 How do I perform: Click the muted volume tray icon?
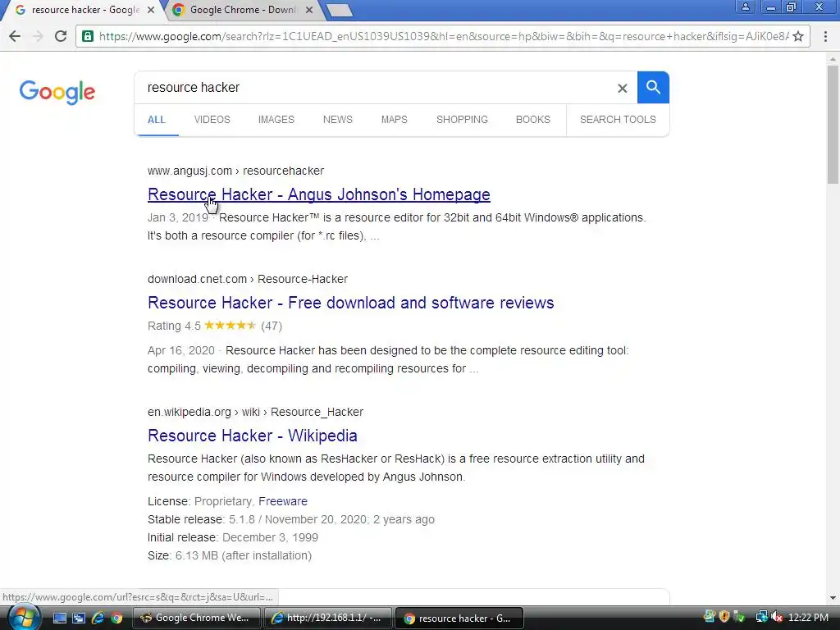click(776, 617)
